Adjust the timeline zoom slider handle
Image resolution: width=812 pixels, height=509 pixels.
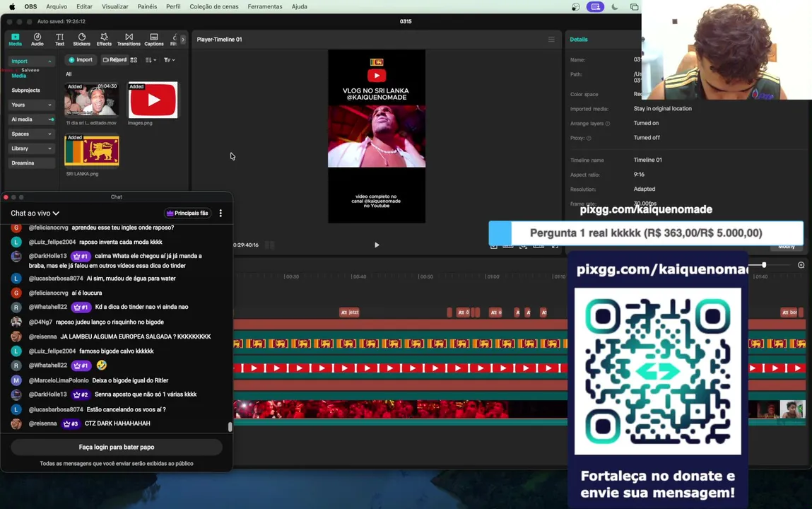(763, 265)
